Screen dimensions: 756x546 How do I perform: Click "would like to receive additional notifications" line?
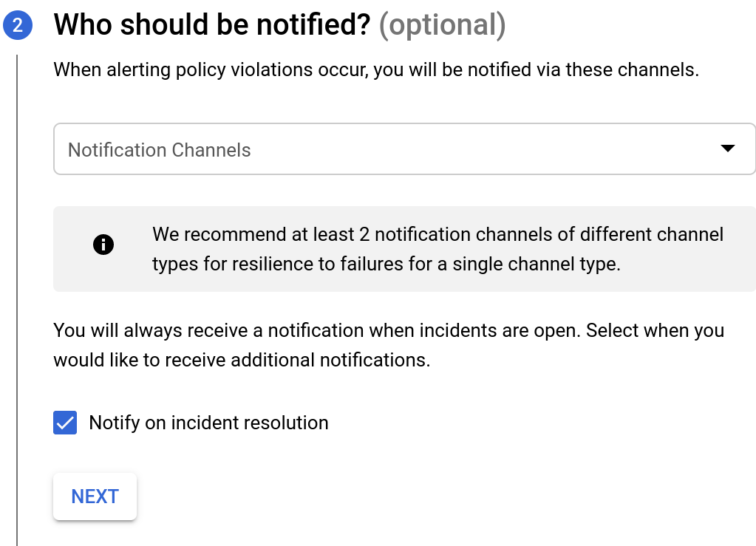click(242, 360)
